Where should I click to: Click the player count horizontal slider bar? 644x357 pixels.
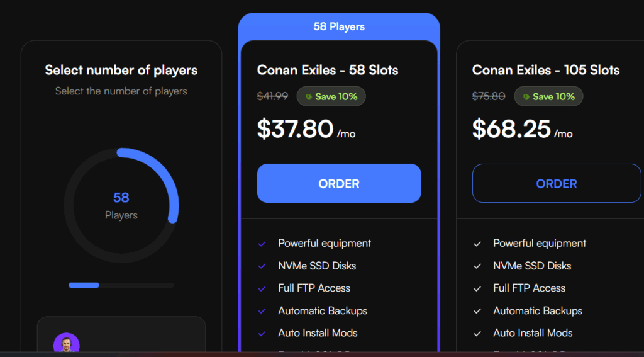121,285
